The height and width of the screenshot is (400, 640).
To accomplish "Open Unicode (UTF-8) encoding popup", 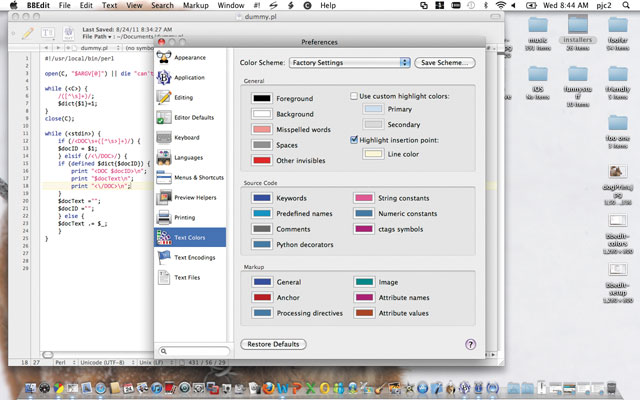I will pyautogui.click(x=107, y=362).
